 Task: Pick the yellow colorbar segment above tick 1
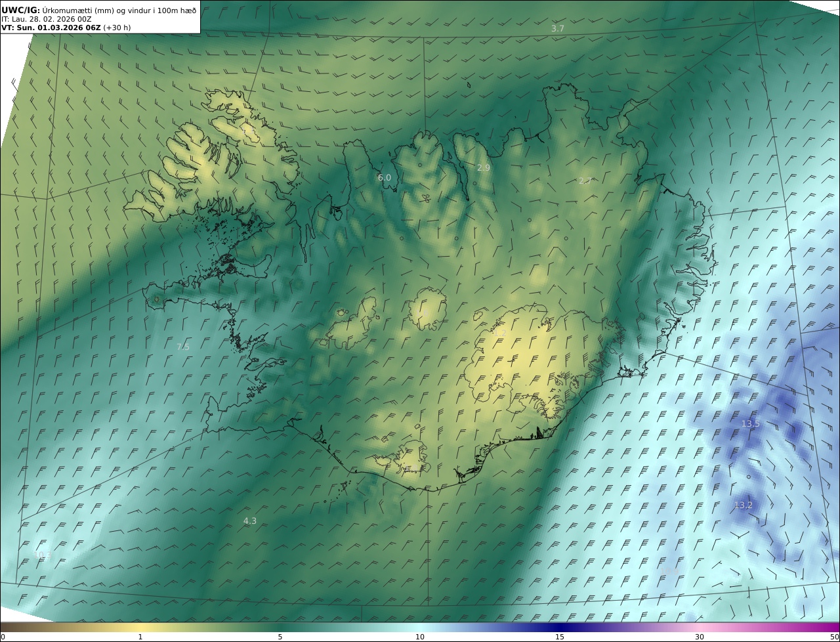coord(140,627)
